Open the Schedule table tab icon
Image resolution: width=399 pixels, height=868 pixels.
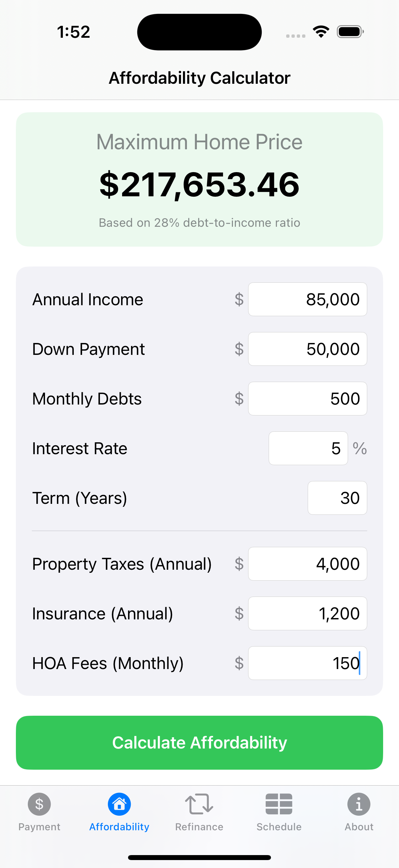(x=279, y=804)
